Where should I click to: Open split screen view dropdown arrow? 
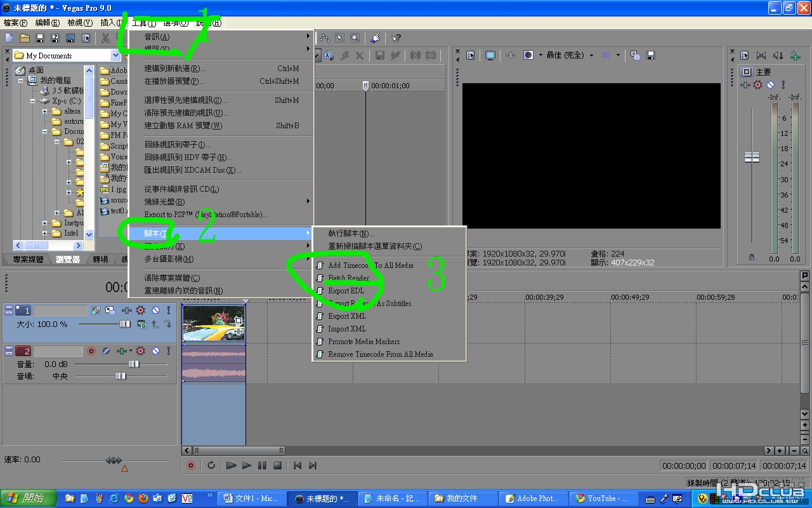click(x=540, y=55)
